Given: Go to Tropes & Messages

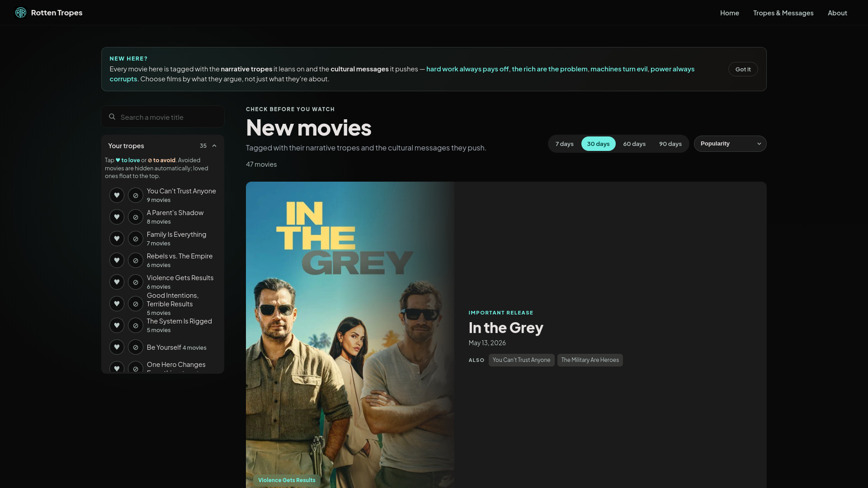Looking at the screenshot, I should (x=783, y=13).
